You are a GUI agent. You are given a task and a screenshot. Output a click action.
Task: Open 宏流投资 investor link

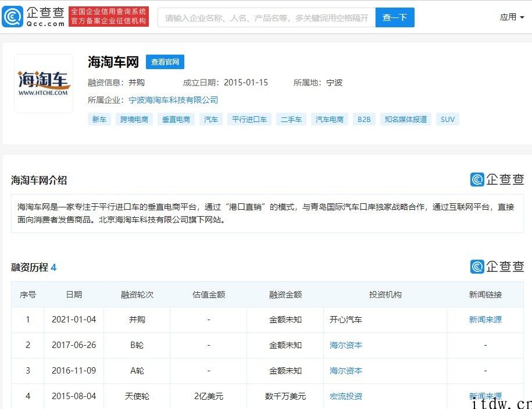click(346, 396)
